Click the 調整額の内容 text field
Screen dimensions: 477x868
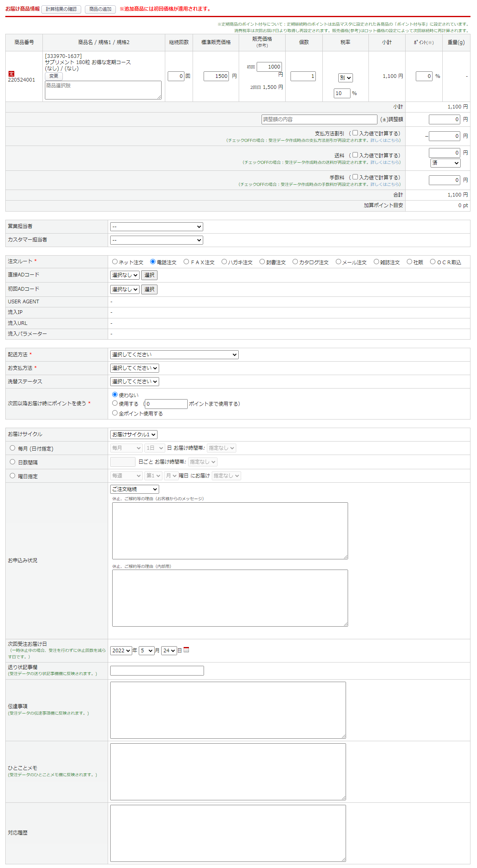point(319,119)
